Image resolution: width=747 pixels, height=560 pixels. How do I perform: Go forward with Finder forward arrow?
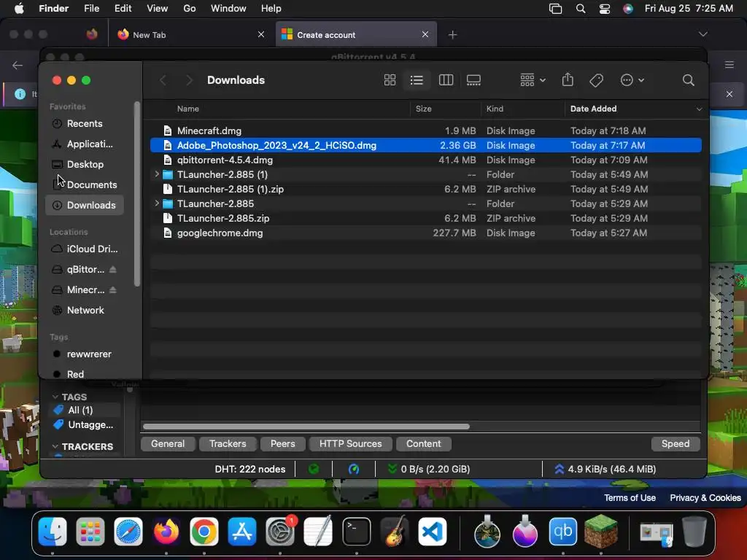tap(189, 80)
